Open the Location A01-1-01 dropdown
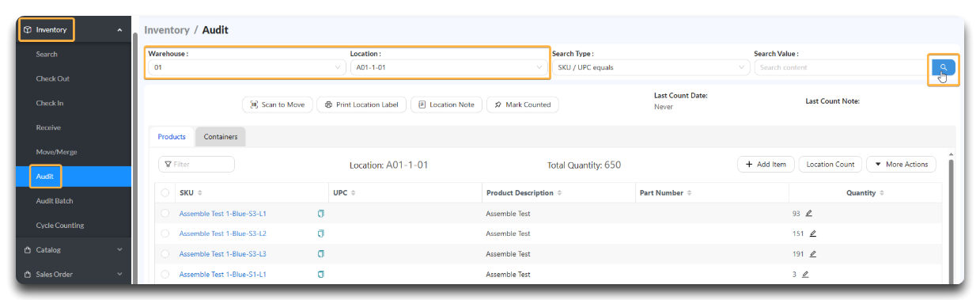The height and width of the screenshot is (300, 980). click(x=449, y=67)
